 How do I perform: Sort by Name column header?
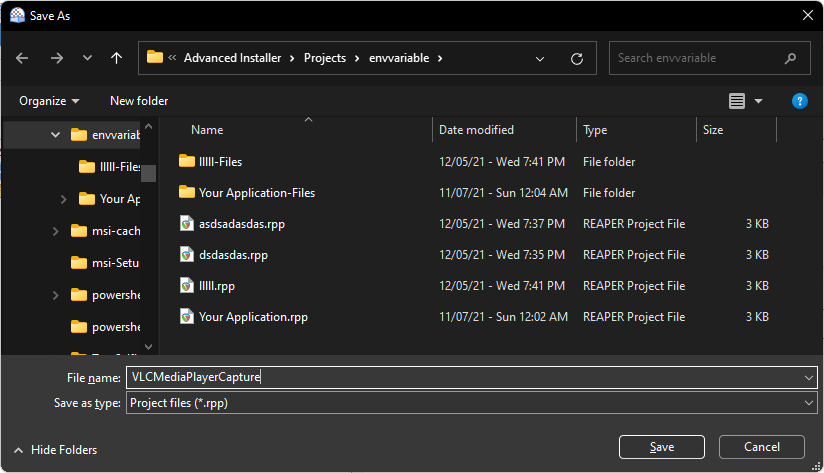coord(207,130)
